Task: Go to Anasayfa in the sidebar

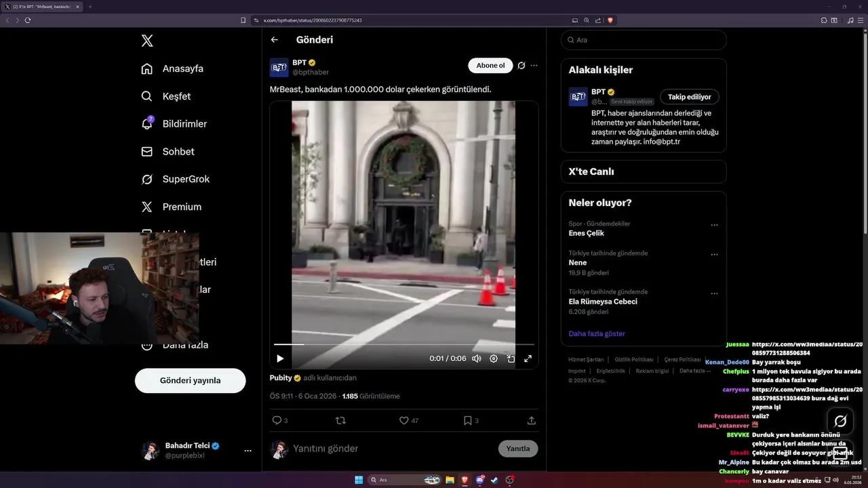Action: [172, 68]
